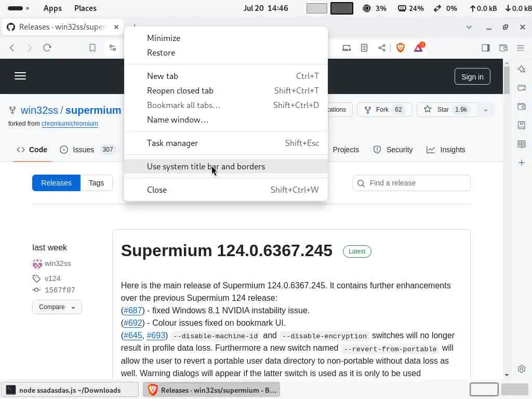Open issue link #687
The width and height of the screenshot is (532, 399).
point(132,311)
